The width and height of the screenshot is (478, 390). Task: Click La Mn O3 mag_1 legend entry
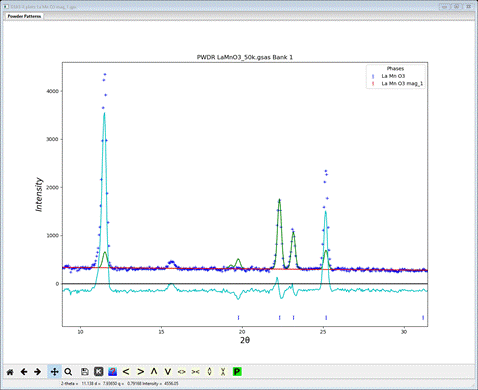click(x=402, y=84)
